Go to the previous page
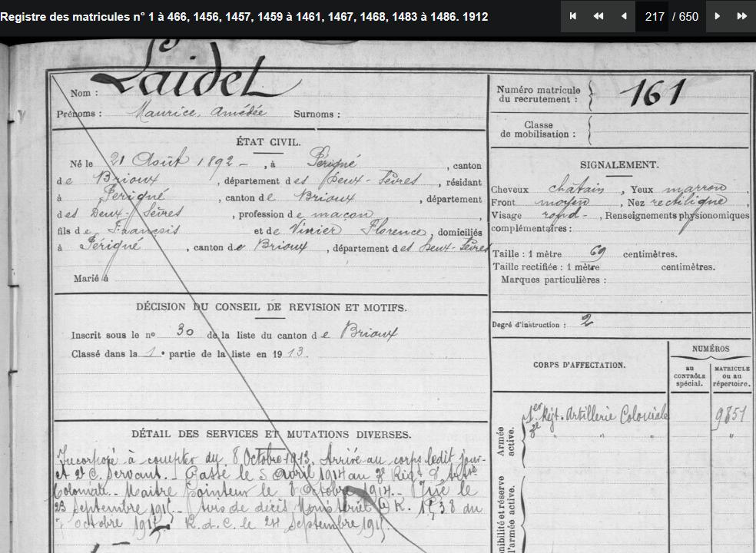This screenshot has height=553, width=756. click(623, 16)
